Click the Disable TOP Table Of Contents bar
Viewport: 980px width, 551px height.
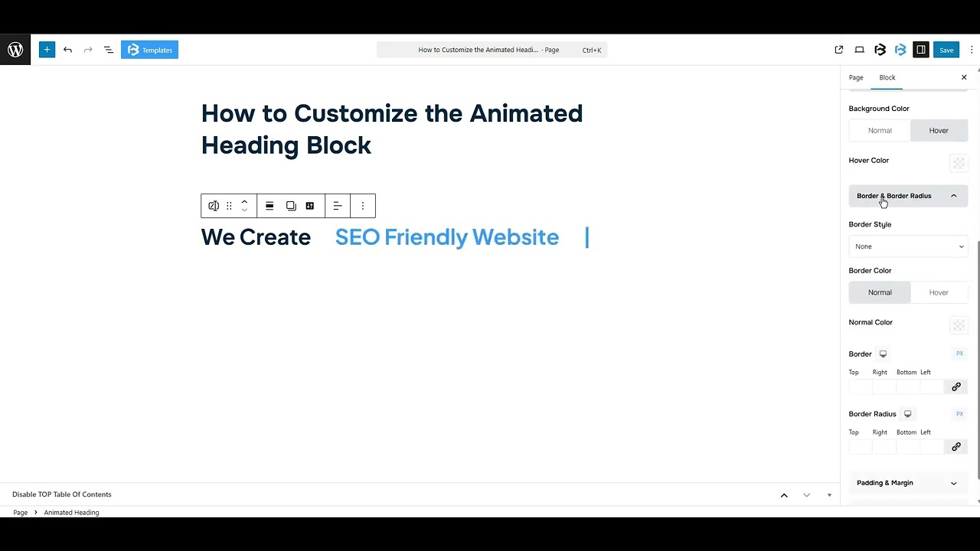[x=61, y=494]
